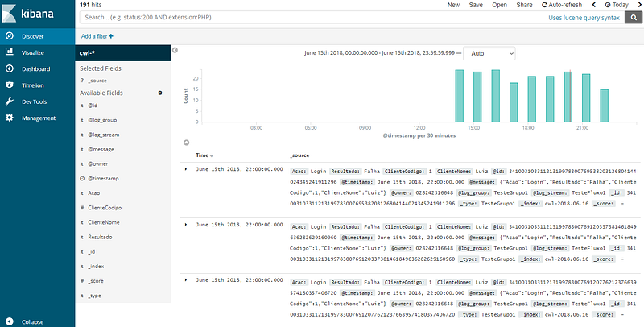The width and height of the screenshot is (644, 327).
Task: Open the Today time picker
Action: point(617,5)
